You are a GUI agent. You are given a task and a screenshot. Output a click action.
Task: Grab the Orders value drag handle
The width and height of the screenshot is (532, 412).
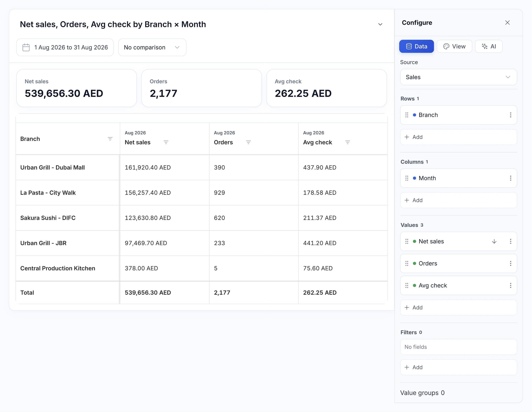[407, 264]
